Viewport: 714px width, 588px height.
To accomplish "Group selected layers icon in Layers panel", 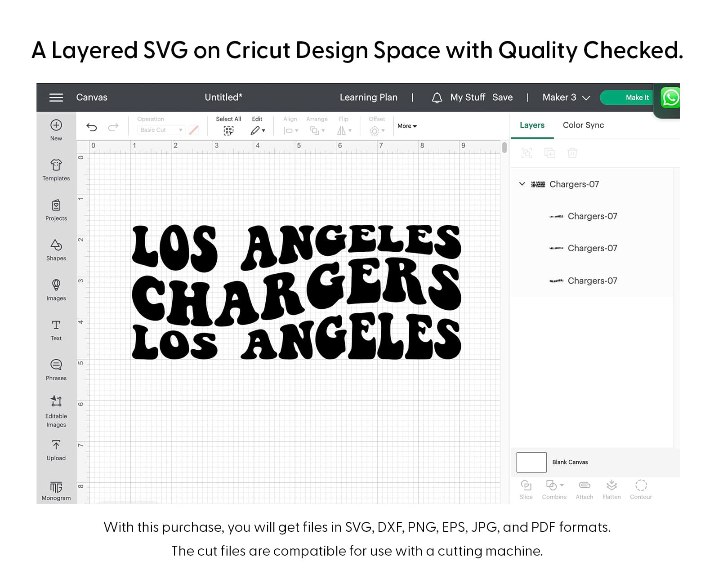I will click(527, 153).
